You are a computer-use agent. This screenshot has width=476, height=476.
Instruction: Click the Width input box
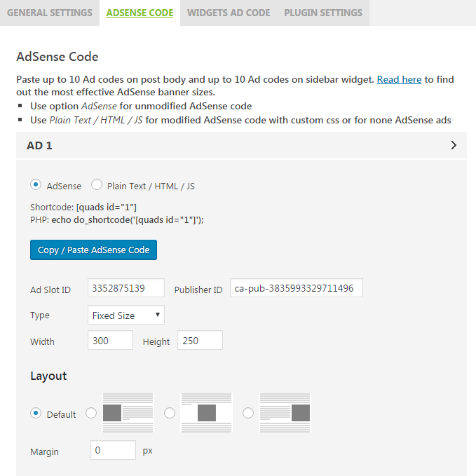coord(111,341)
